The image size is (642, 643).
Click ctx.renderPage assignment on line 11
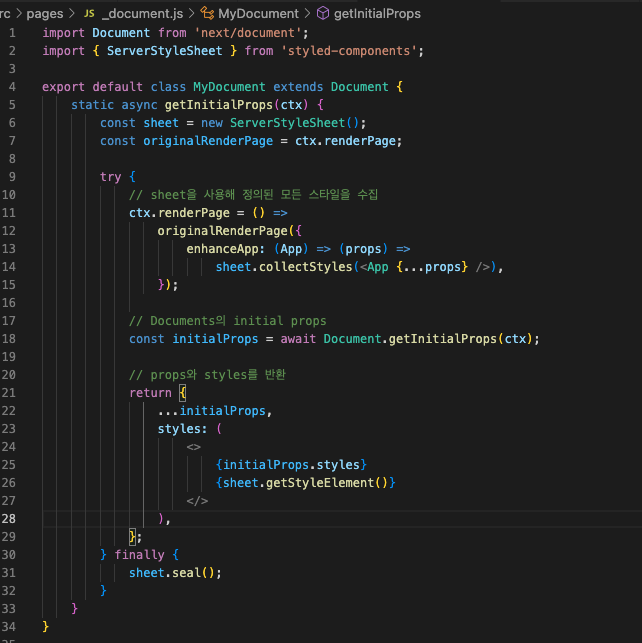[179, 213]
